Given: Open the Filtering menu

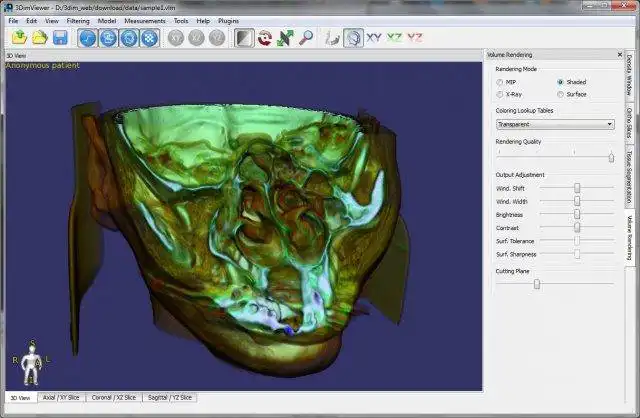Looking at the screenshot, I should point(78,21).
